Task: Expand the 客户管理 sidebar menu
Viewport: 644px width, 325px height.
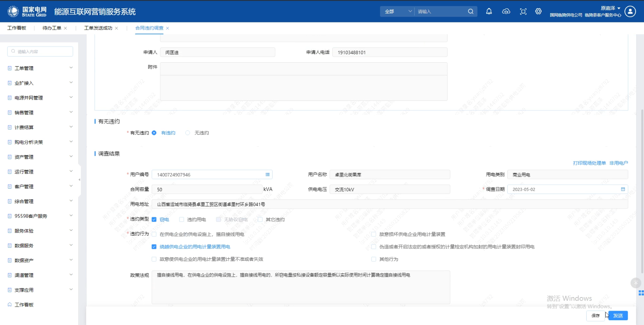Action: (40, 187)
